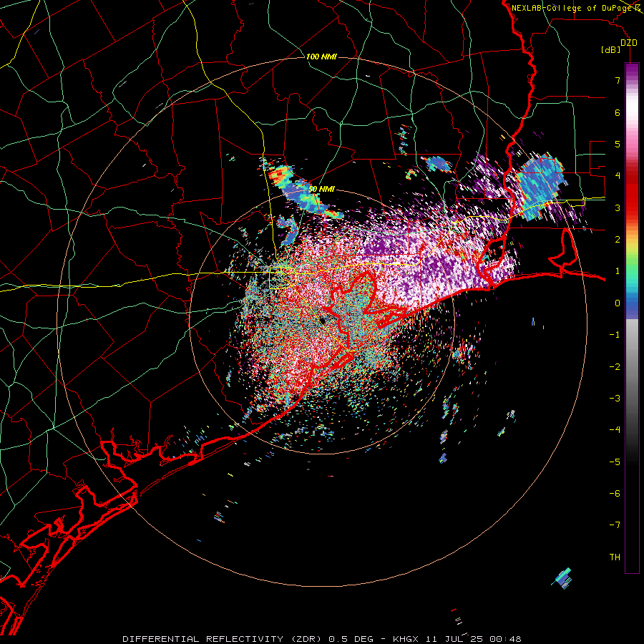Click the ZDR color scale bar
Image resolution: width=644 pixels, height=644 pixels.
click(x=632, y=318)
